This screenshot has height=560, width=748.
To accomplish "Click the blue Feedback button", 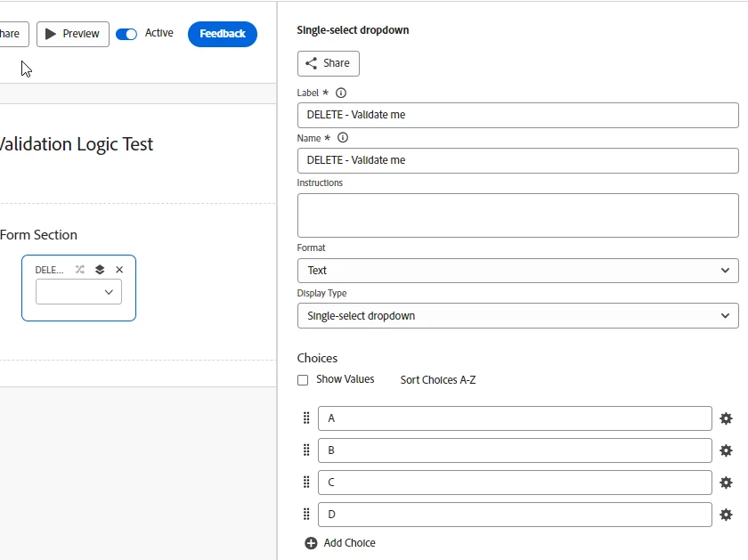I will pyautogui.click(x=223, y=34).
